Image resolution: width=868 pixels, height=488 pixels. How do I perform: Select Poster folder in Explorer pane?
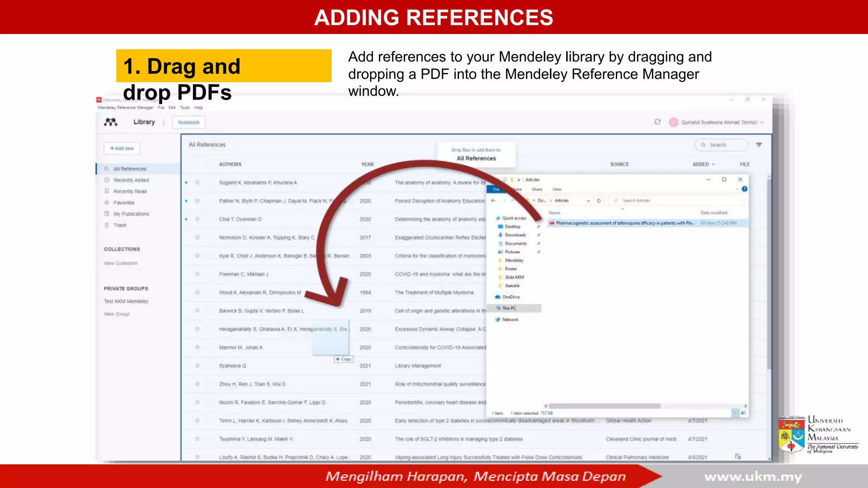coord(508,269)
